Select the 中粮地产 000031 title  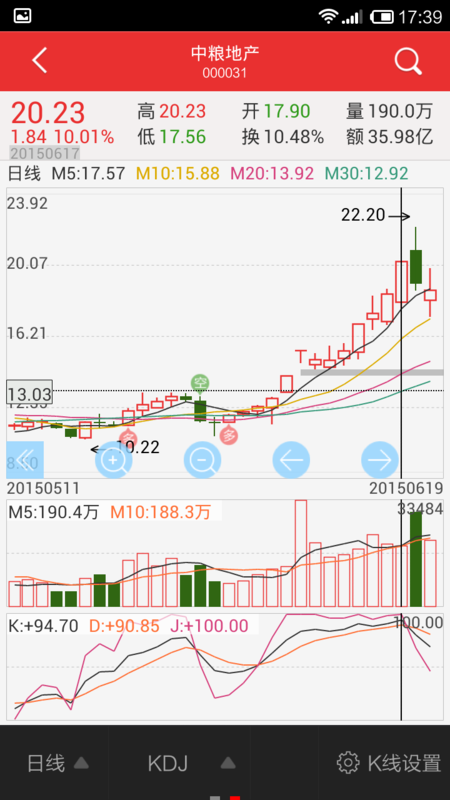coord(225,62)
